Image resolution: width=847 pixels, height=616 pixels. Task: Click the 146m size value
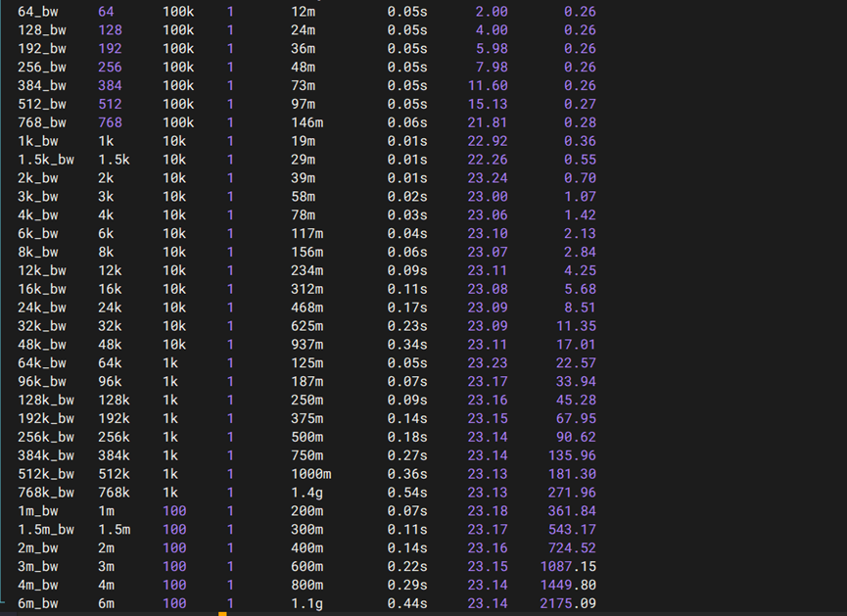click(307, 122)
